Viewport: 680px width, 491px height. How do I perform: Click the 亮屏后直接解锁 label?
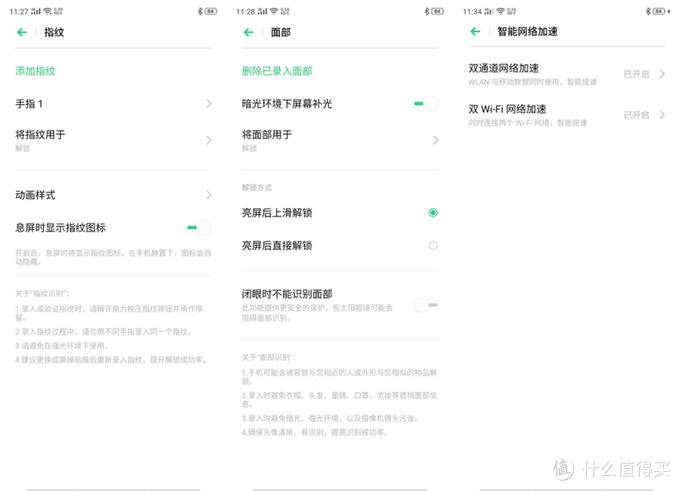277,246
